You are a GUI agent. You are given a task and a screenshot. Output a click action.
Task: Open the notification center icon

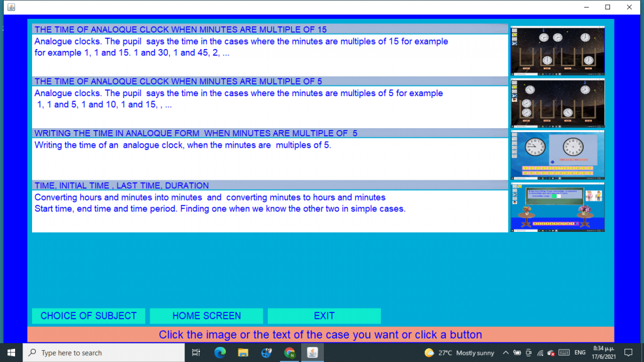(628, 353)
